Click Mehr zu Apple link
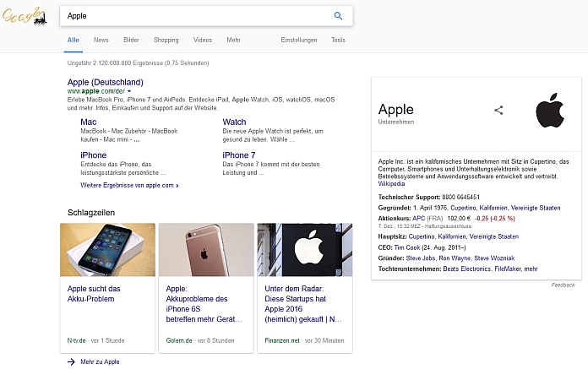The height and width of the screenshot is (369, 588). pos(100,361)
